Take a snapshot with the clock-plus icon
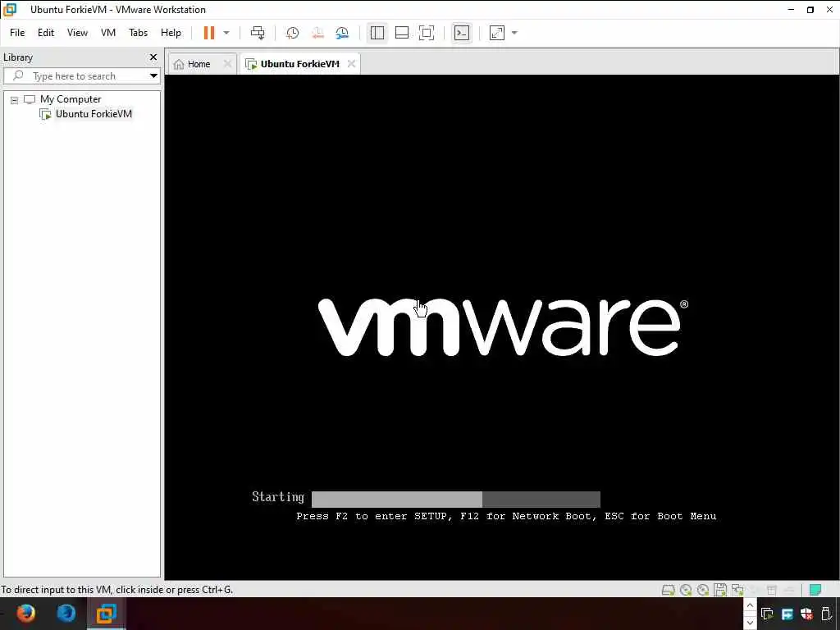 pyautogui.click(x=292, y=33)
